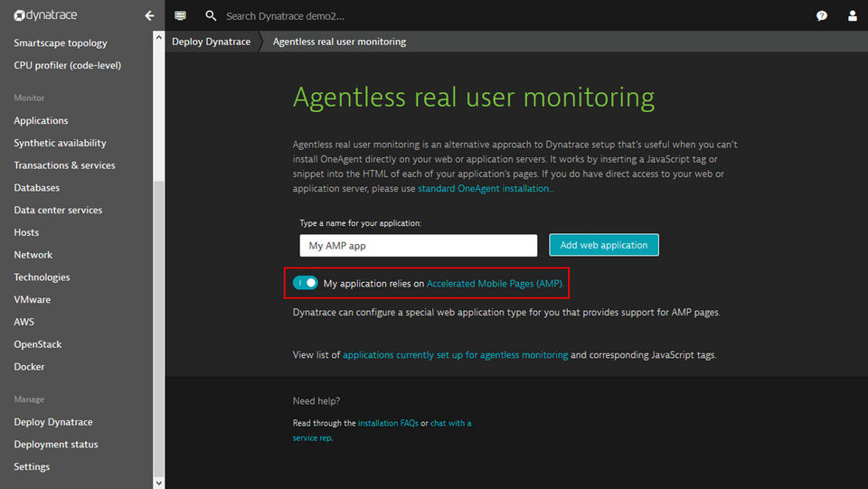
Task: Select Agentless real user monitoring breadcrumb
Action: [339, 42]
